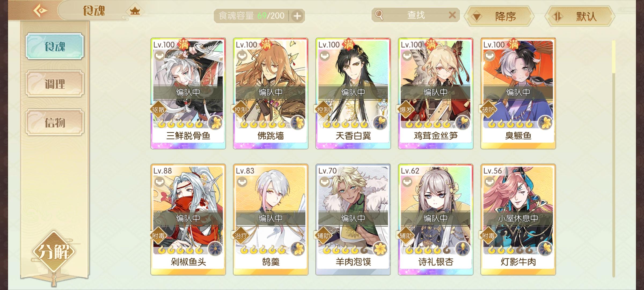Click the 治疗 role badge on 鹄羹

coord(241,236)
